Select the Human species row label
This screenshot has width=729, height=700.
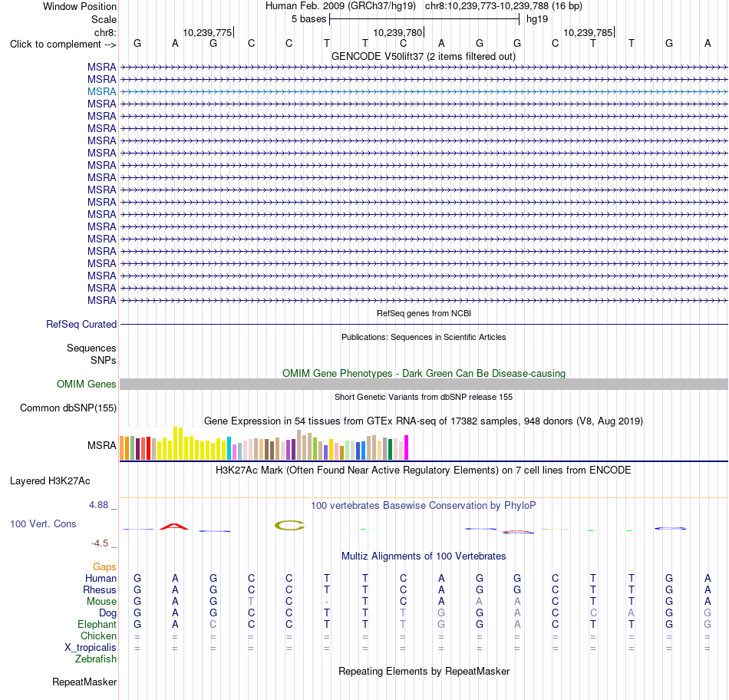(x=101, y=578)
